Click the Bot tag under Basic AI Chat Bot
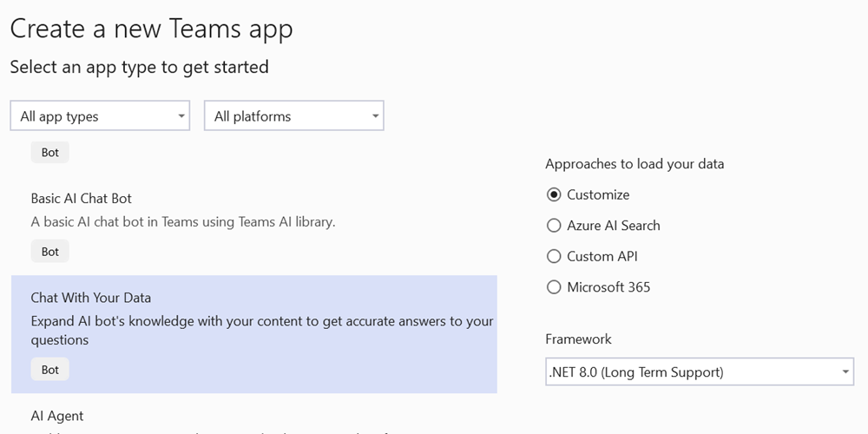 coord(50,252)
